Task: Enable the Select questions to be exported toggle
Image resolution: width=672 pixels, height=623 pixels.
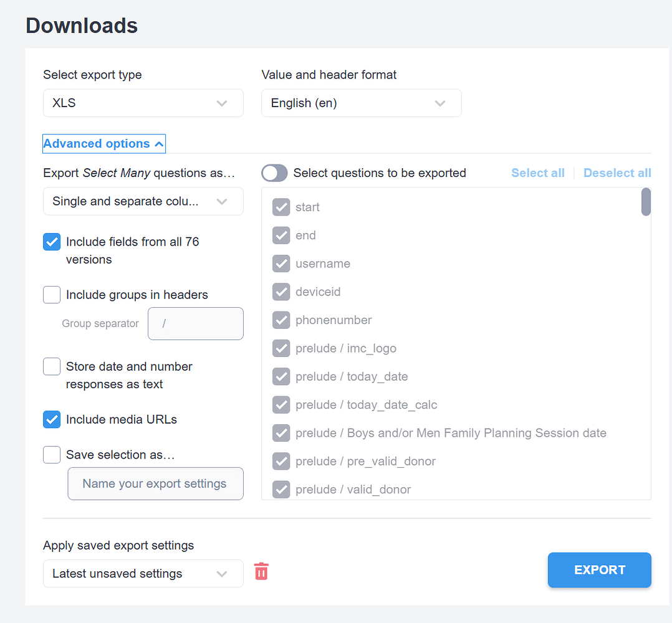Action: pyautogui.click(x=274, y=173)
